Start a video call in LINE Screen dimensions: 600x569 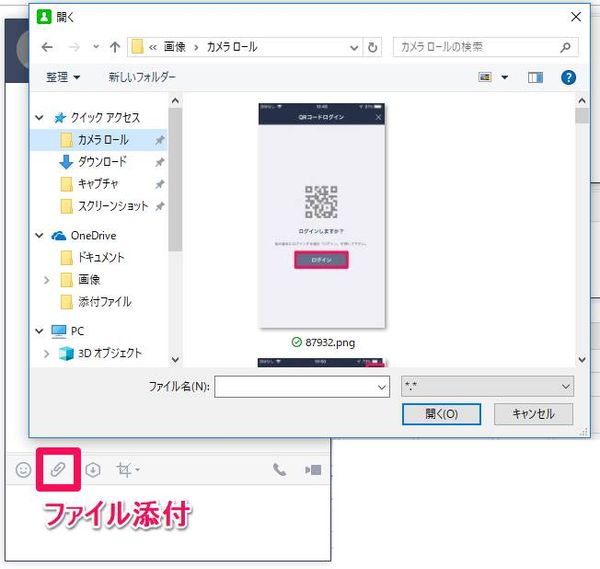point(313,470)
